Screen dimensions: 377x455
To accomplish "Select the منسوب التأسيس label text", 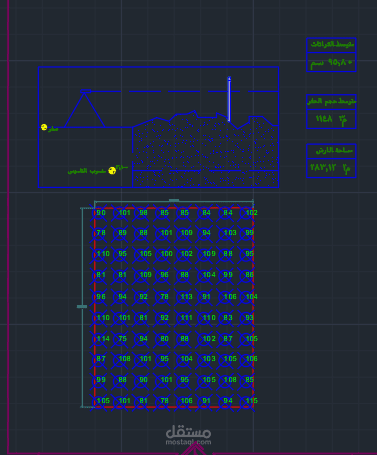I will (87, 171).
